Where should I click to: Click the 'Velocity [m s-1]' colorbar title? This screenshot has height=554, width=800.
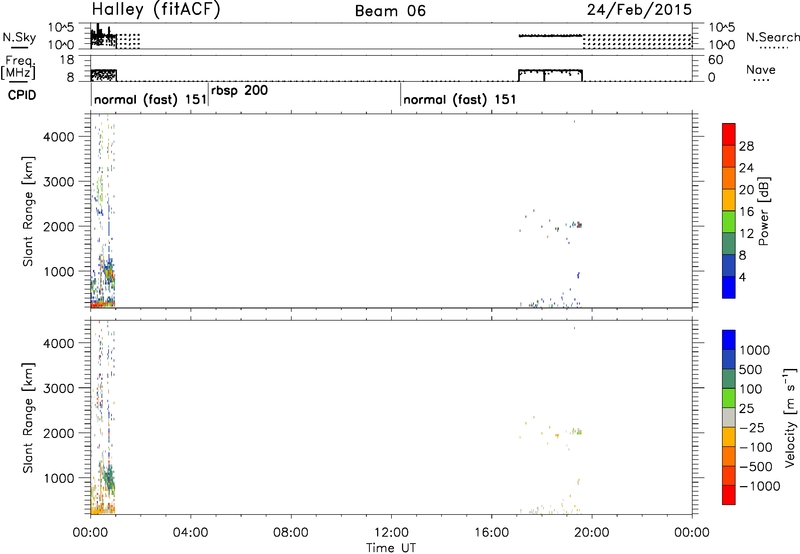[790, 417]
